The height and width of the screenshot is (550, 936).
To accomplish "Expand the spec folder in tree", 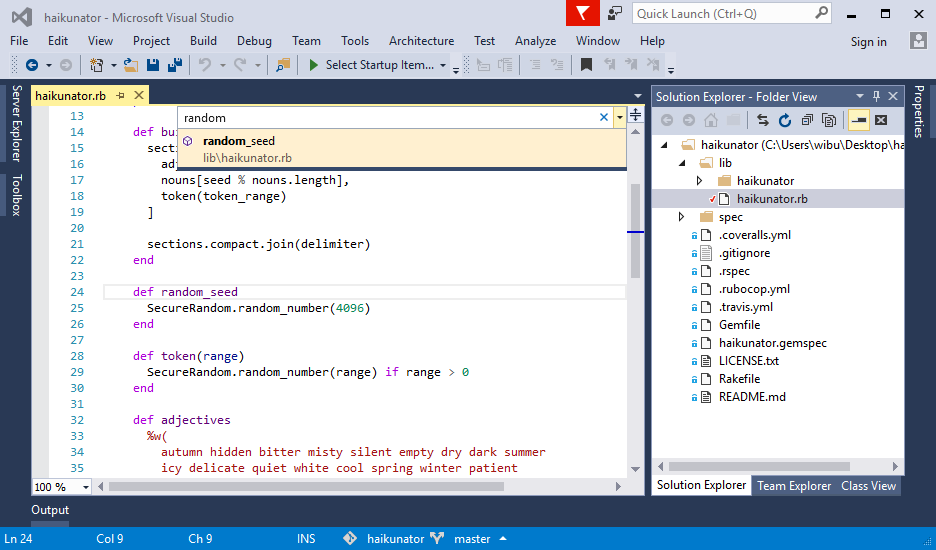I will pyautogui.click(x=682, y=217).
